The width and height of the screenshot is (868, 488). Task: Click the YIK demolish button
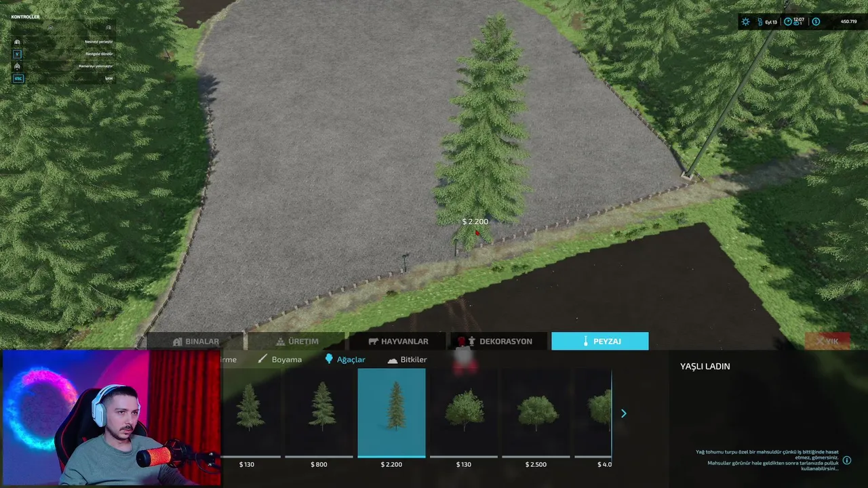(x=827, y=342)
